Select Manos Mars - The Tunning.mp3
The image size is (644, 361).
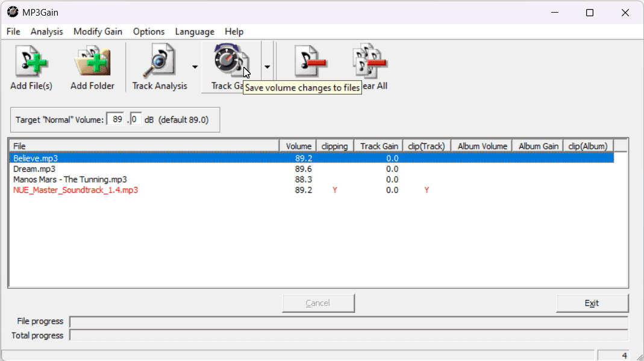[x=311, y=180]
